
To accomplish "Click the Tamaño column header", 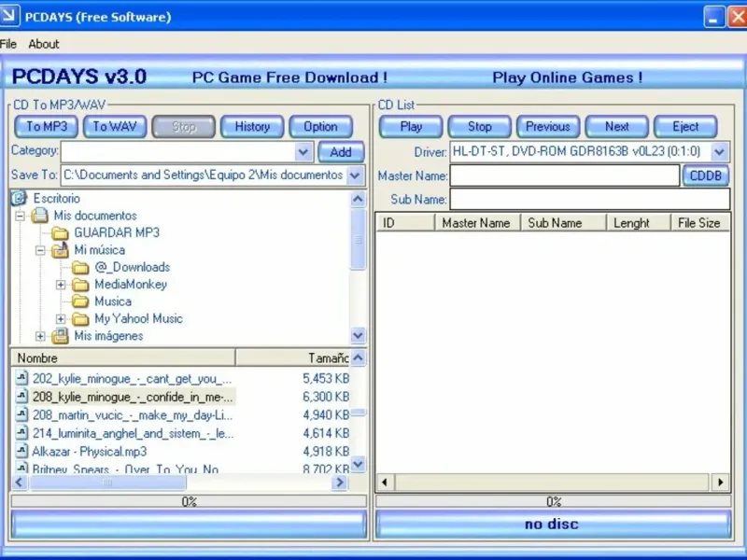I will (x=292, y=357).
